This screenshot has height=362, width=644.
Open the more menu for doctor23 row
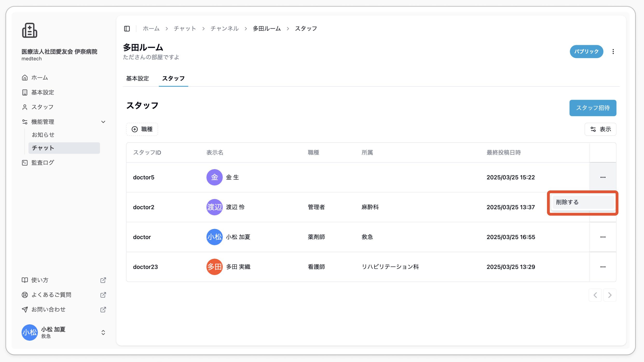[x=603, y=267]
